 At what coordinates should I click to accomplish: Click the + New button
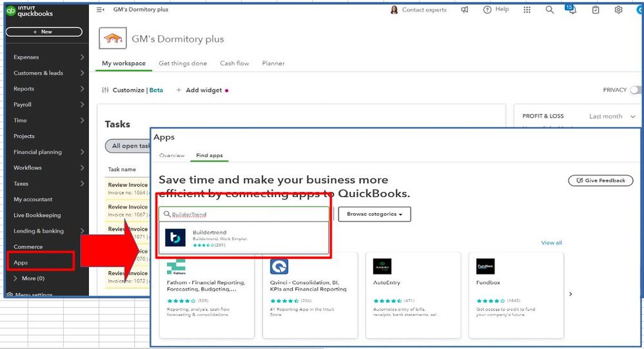tap(44, 32)
